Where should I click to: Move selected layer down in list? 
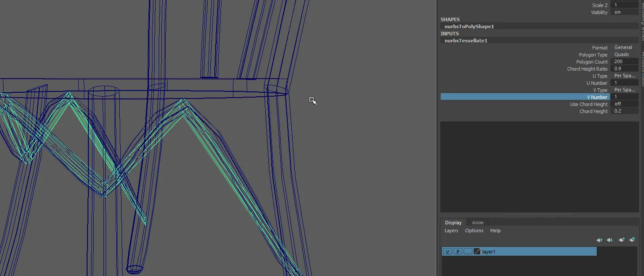tap(610, 240)
